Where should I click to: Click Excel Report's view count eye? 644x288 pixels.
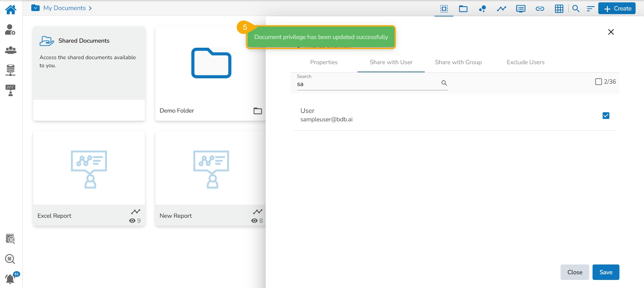(132, 221)
